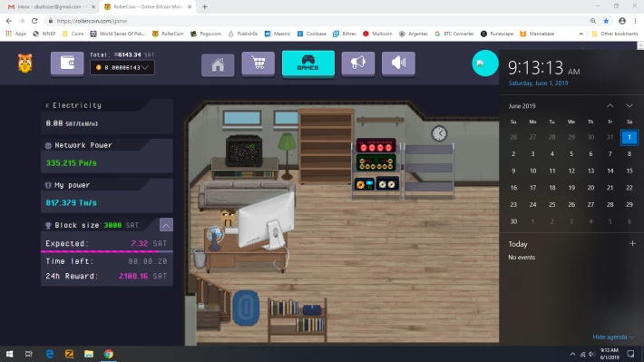Open the shopping cart store
The image size is (644, 362).
pos(258,64)
